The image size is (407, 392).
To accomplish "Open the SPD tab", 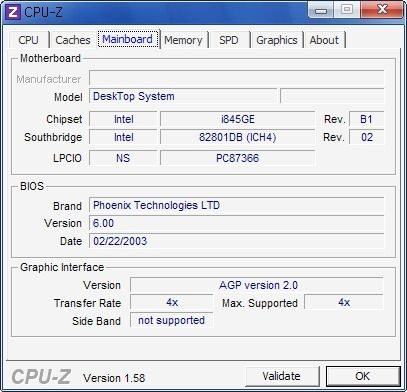I will [229, 40].
